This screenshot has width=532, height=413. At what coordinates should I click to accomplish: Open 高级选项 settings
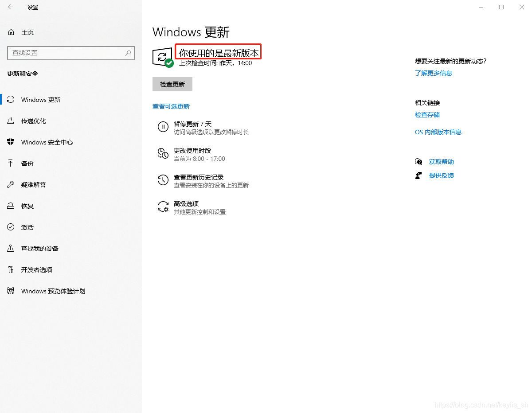pyautogui.click(x=186, y=204)
